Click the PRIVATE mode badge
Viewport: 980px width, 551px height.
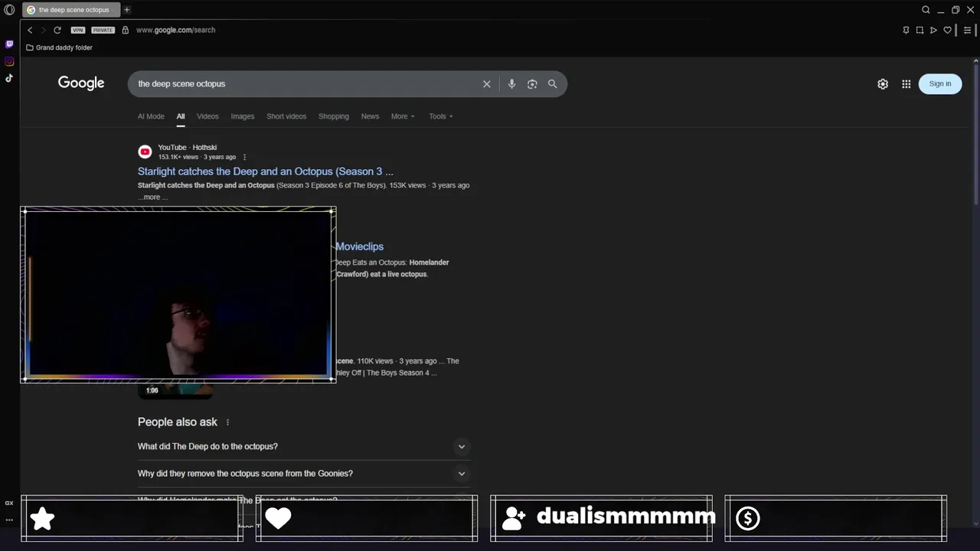tap(103, 30)
